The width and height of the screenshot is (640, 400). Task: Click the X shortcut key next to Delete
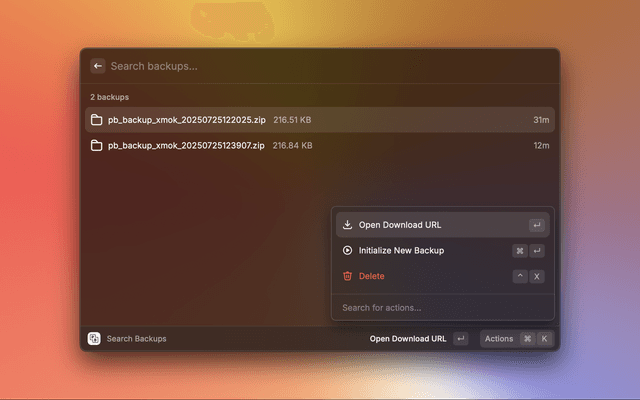click(537, 276)
